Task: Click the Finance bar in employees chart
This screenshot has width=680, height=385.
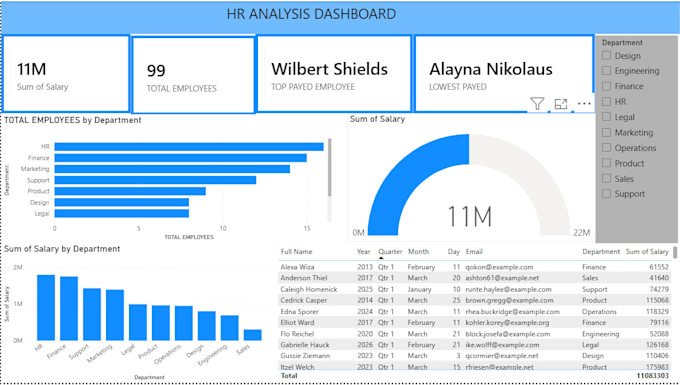Action: [180, 158]
